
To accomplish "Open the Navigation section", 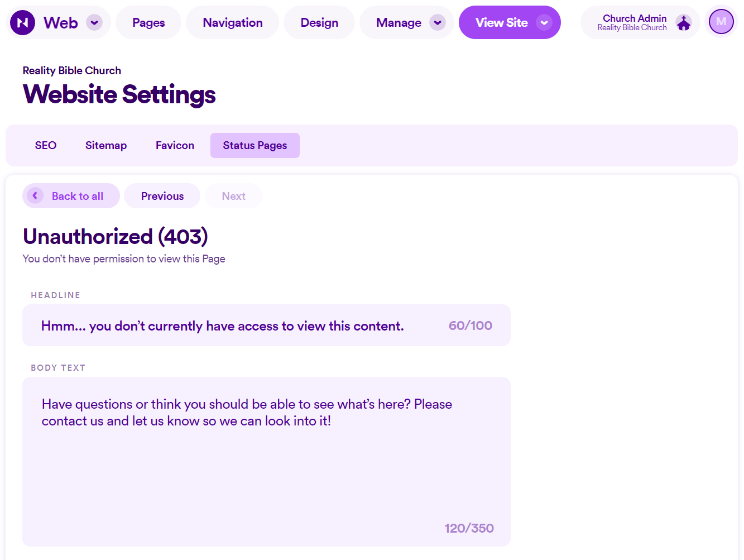I will click(x=232, y=22).
